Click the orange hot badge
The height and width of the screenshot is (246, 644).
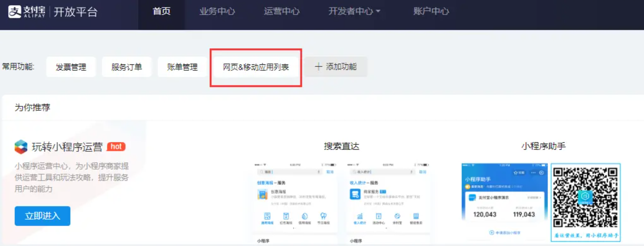[x=116, y=147]
